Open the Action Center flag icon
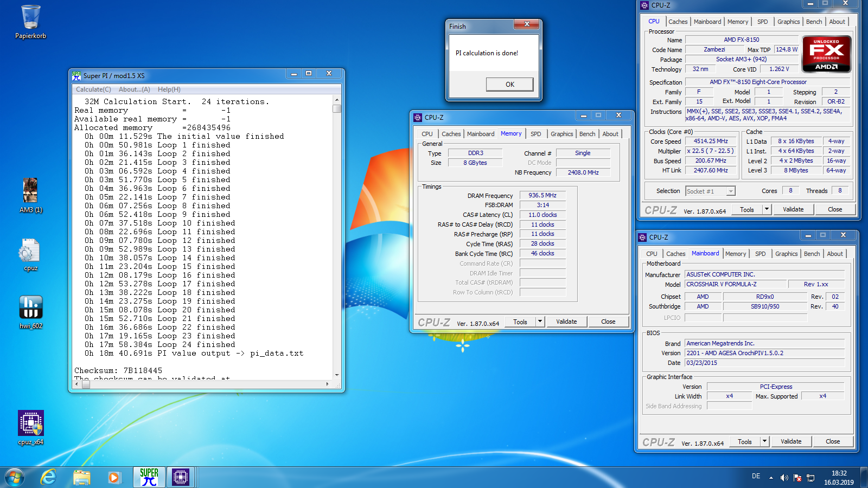868x488 pixels. (x=797, y=478)
